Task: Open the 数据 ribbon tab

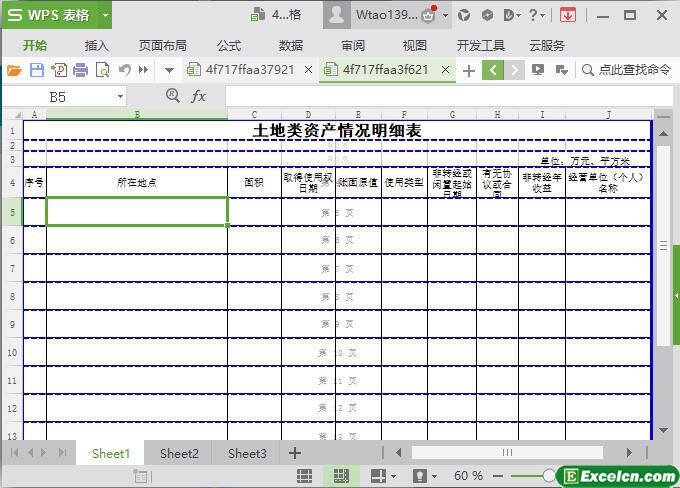Action: pyautogui.click(x=291, y=45)
